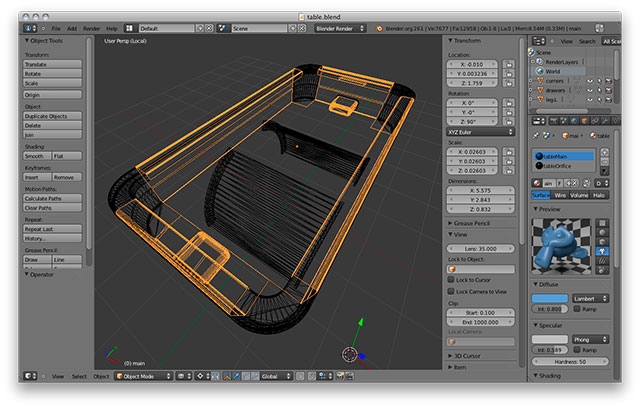The width and height of the screenshot is (640, 408).
Task: Open the Render menu
Action: click(x=92, y=29)
